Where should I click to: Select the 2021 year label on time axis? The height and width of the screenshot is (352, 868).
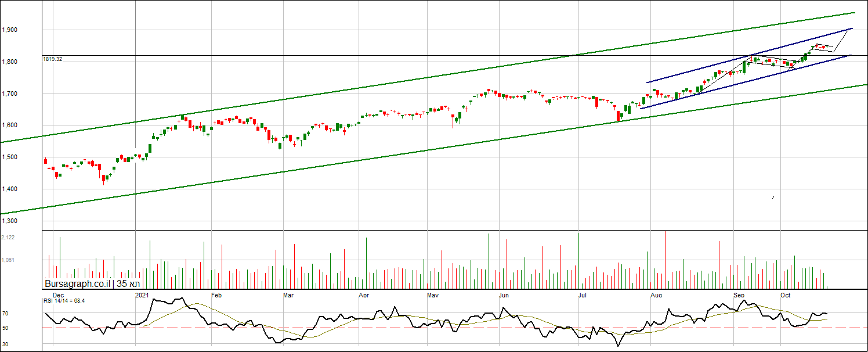143,295
